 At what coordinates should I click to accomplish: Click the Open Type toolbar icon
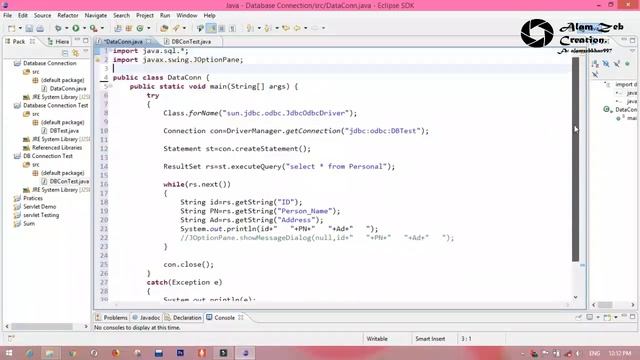pyautogui.click(x=164, y=28)
